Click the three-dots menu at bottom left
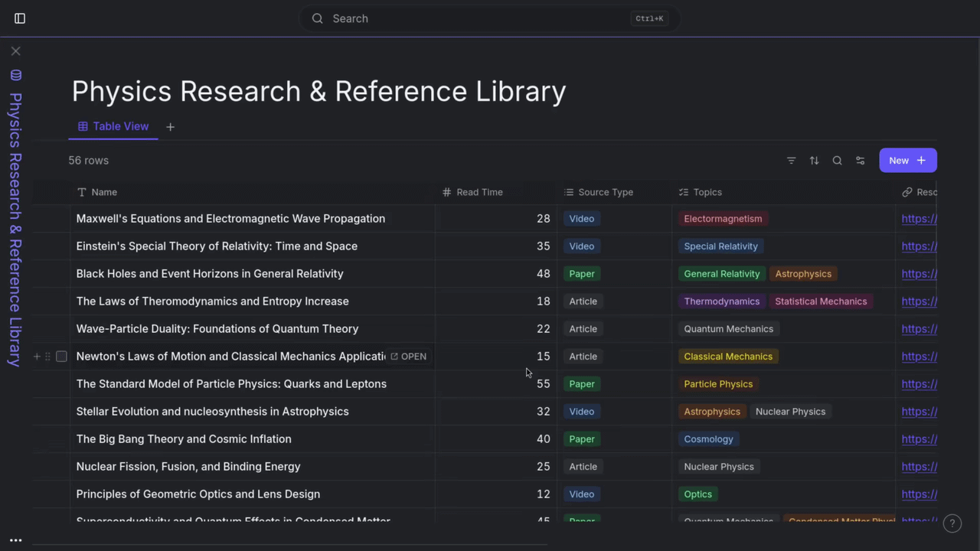The width and height of the screenshot is (980, 551). 15,540
